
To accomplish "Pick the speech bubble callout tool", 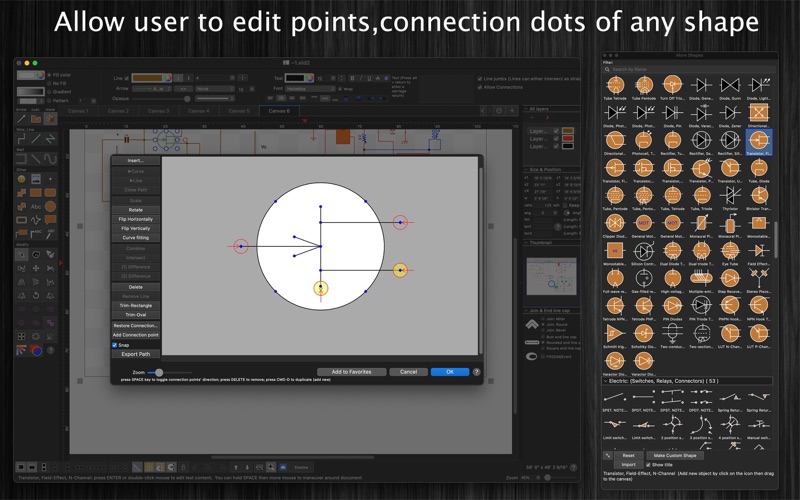I will (50, 220).
